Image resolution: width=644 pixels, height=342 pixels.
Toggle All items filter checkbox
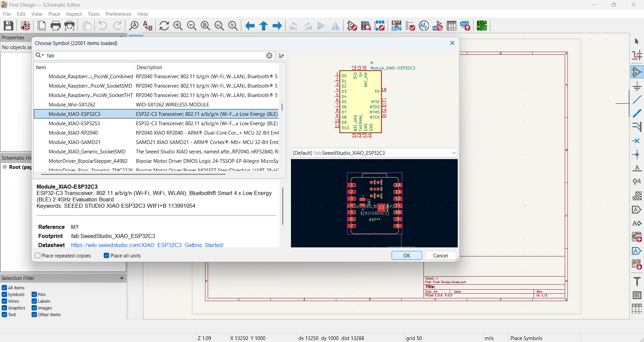coord(4,288)
